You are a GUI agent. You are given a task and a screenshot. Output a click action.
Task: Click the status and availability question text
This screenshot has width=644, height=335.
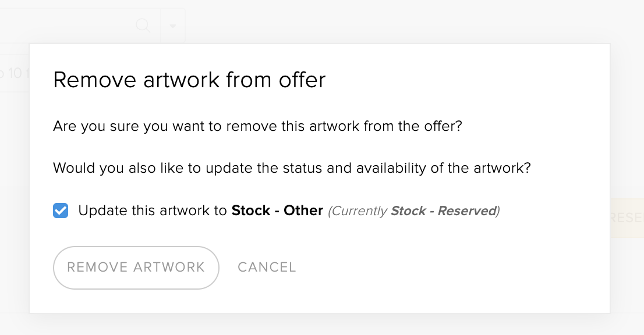tap(292, 168)
